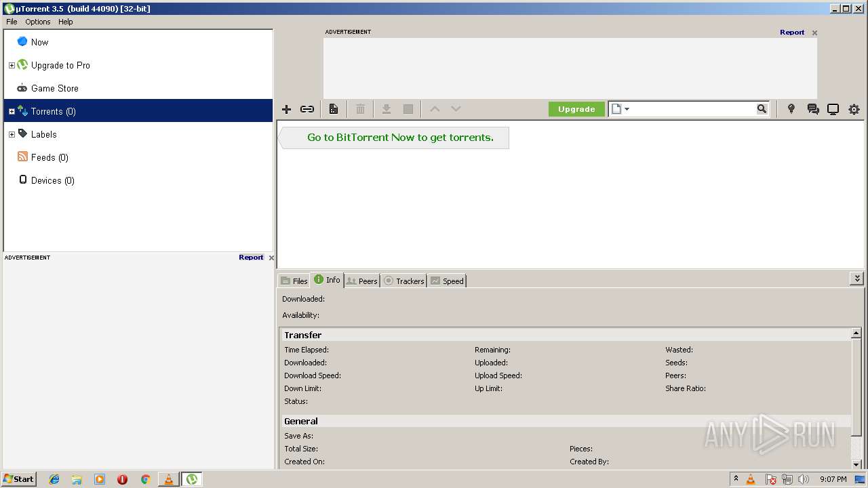Click Move Down Queue arrow icon
The image size is (868, 488).
(x=456, y=109)
